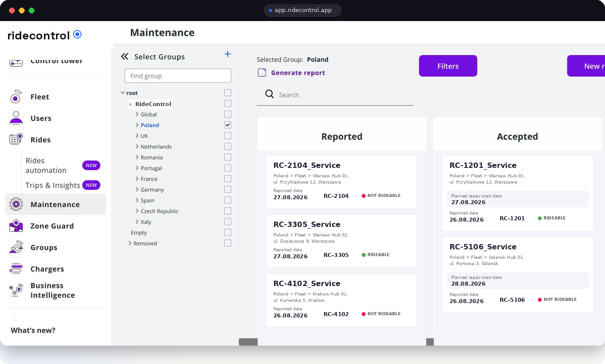Click the Groups icon in sidebar
The width and height of the screenshot is (605, 364).
(x=16, y=248)
